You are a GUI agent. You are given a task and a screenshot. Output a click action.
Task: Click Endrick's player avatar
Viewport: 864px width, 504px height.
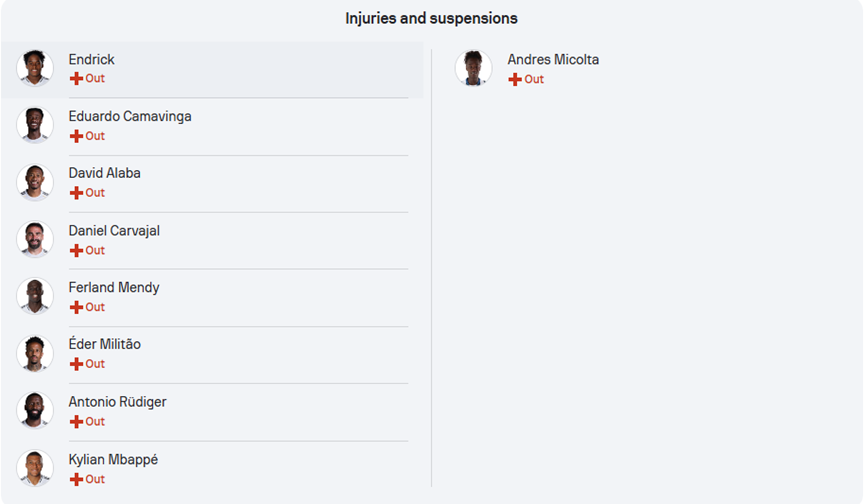click(35, 68)
